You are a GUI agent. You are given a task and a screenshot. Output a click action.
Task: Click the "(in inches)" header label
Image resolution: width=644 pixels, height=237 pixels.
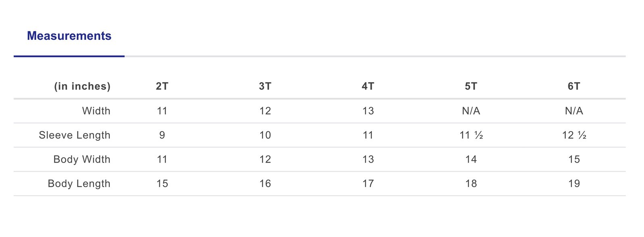(x=82, y=87)
